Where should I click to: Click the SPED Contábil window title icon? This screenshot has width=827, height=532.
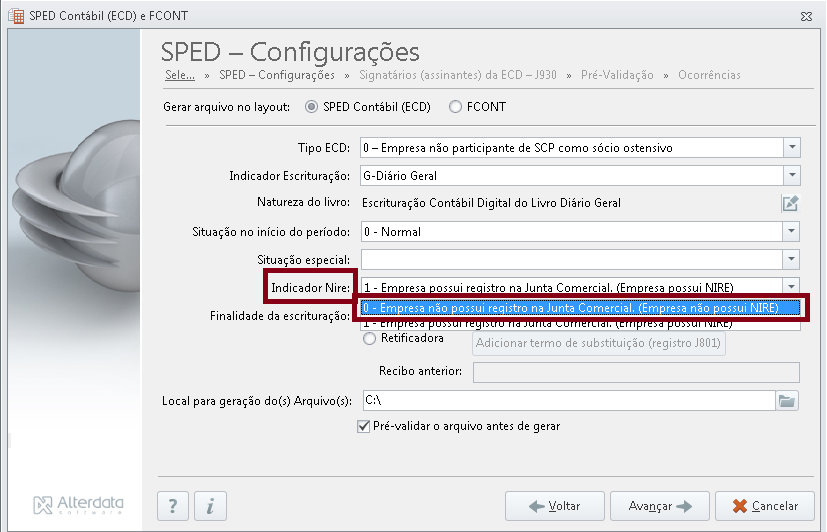coord(16,16)
